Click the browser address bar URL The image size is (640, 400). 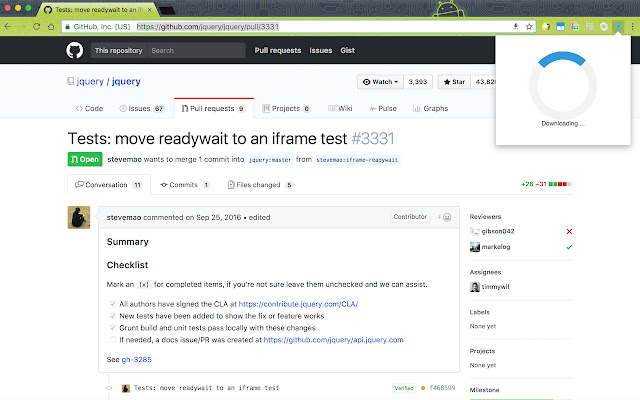tap(207, 27)
